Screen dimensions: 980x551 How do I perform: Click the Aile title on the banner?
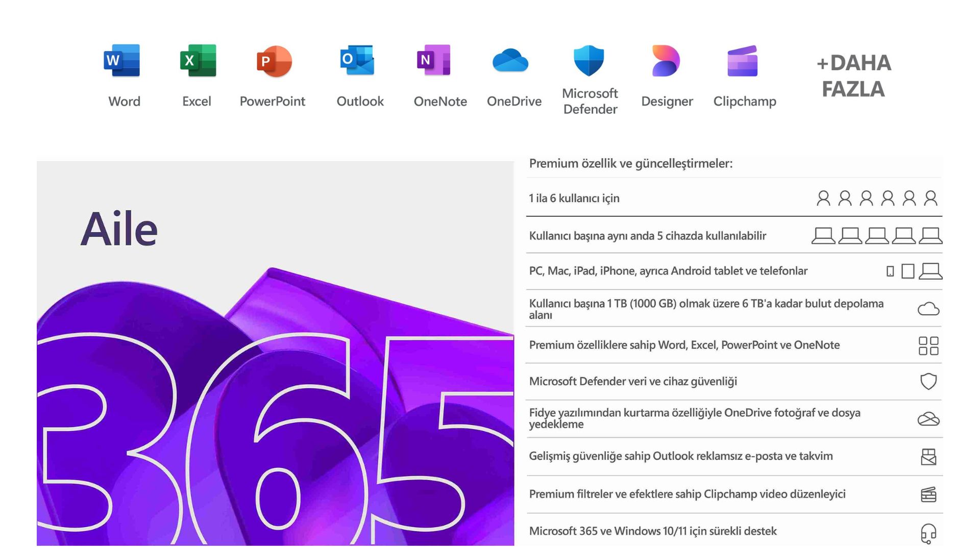(119, 229)
